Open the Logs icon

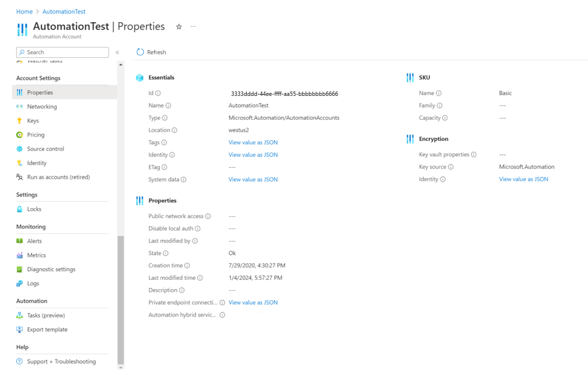click(x=19, y=283)
